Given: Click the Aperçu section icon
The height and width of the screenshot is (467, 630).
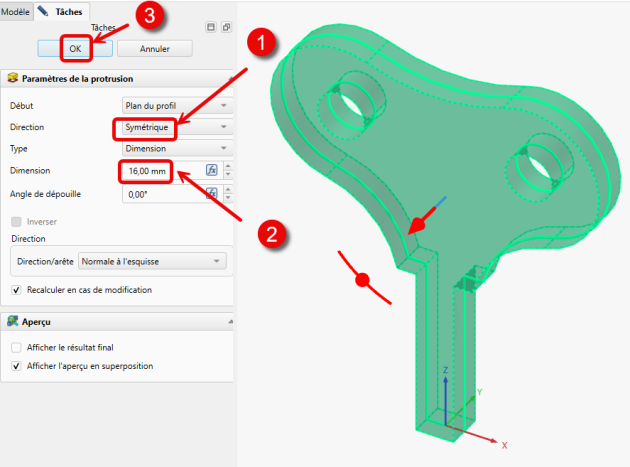Looking at the screenshot, I should [13, 321].
